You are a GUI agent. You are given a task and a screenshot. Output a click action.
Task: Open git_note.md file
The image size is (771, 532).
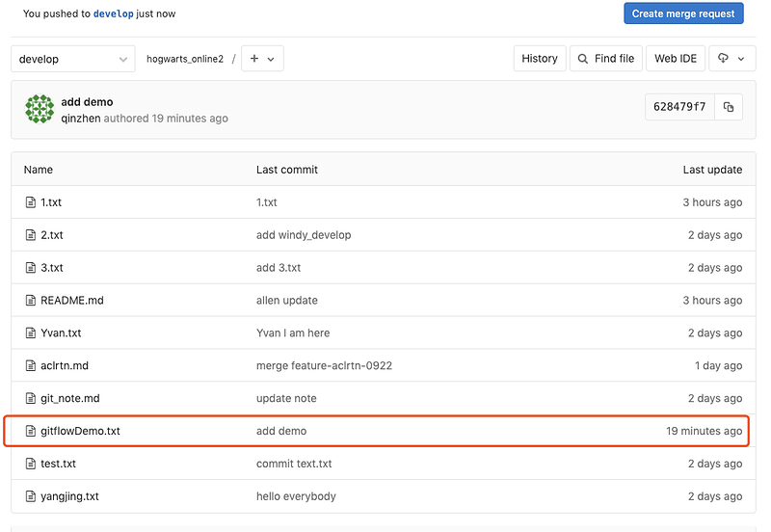pos(69,398)
